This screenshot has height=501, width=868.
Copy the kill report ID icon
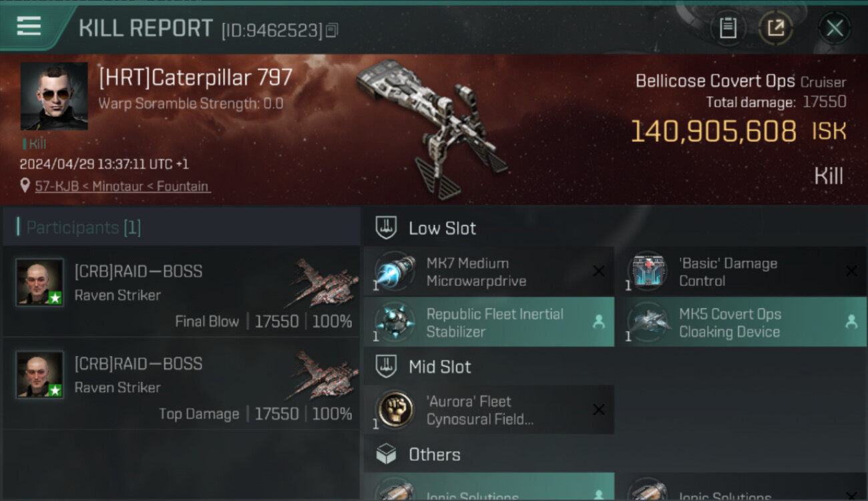click(x=332, y=30)
